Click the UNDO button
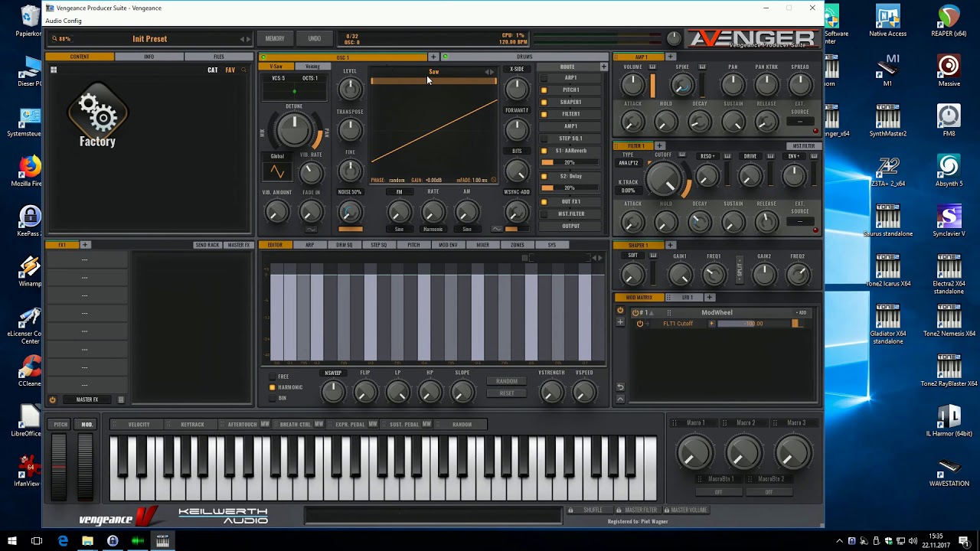Viewport: 980px width, 551px height. coord(315,38)
